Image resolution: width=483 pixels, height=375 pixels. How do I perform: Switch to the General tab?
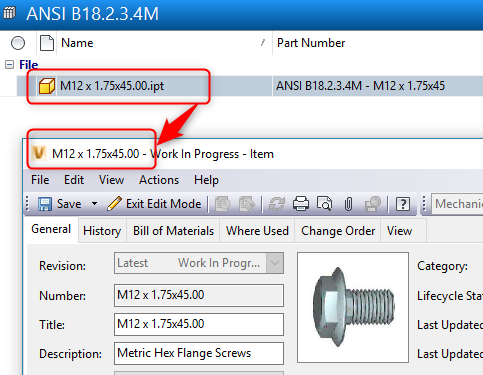tap(51, 229)
